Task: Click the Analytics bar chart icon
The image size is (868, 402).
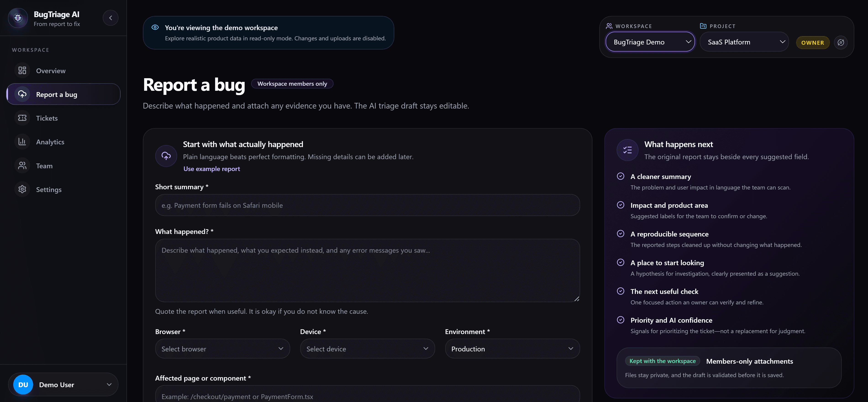Action: tap(22, 142)
